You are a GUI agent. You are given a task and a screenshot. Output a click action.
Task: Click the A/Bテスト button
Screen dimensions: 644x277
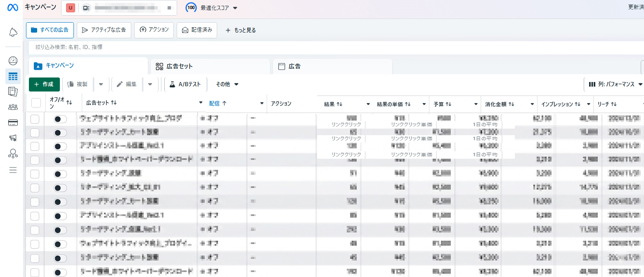tap(185, 84)
